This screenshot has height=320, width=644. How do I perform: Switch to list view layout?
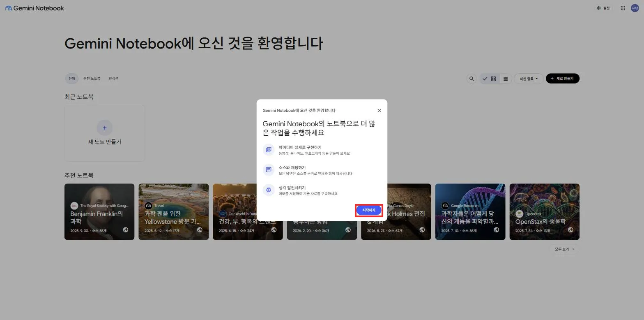(506, 79)
